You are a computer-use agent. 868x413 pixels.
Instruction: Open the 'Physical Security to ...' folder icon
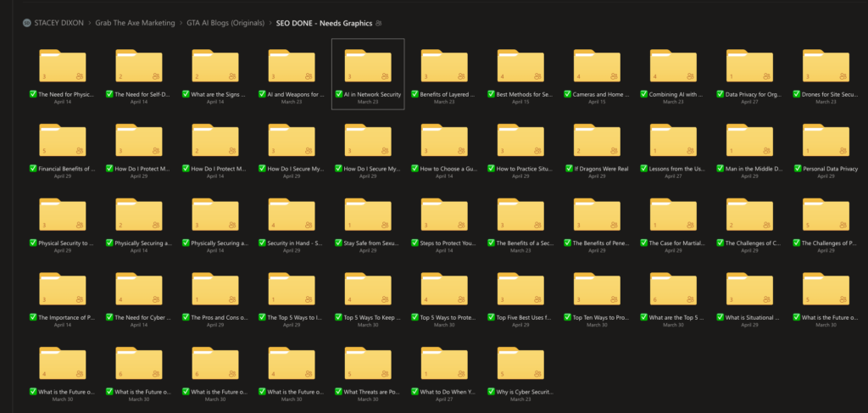click(x=63, y=215)
